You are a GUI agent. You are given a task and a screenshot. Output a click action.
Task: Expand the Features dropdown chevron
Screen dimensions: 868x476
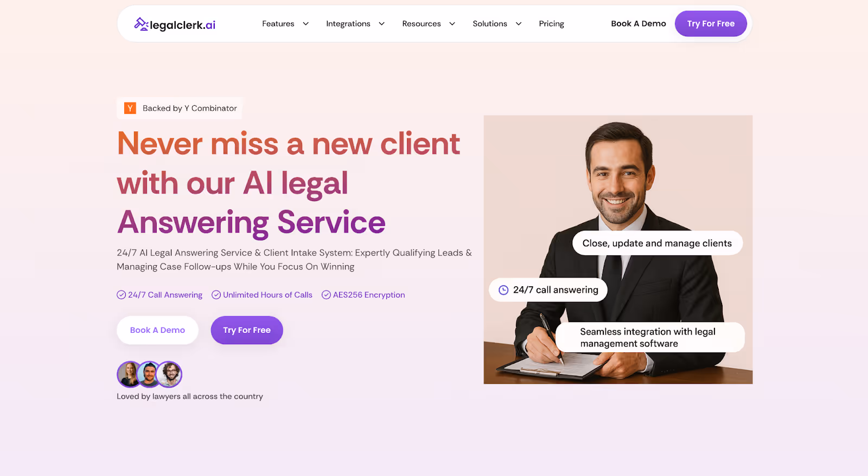[x=305, y=24]
